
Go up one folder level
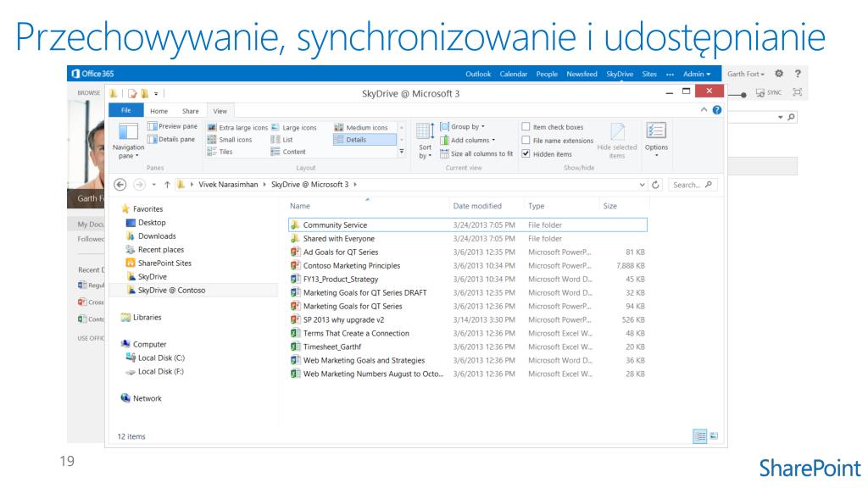pos(167,185)
